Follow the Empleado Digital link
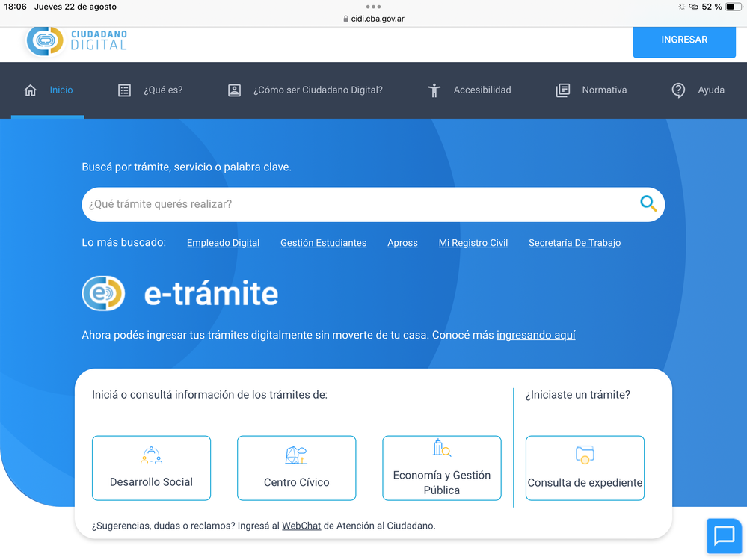The image size is (747, 560). [223, 243]
